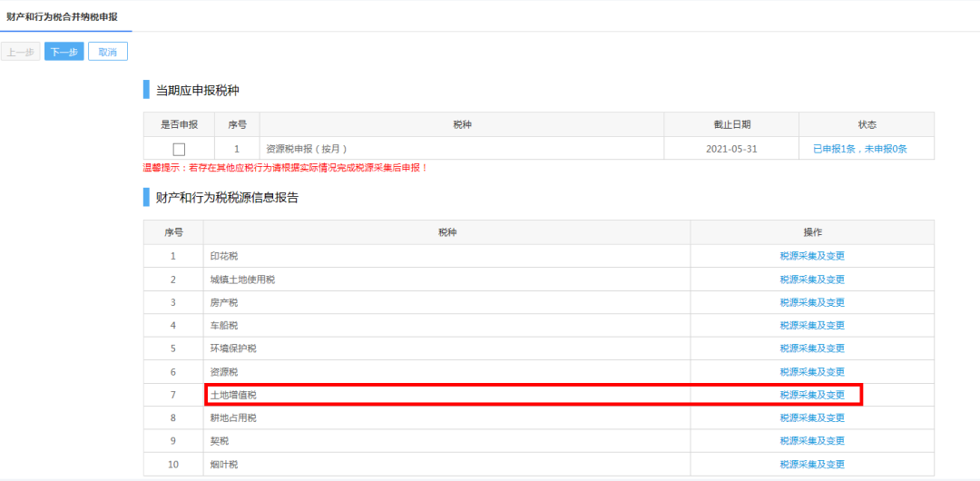Click the 状态 column header
Image resolution: width=980 pixels, height=481 pixels.
tap(867, 124)
